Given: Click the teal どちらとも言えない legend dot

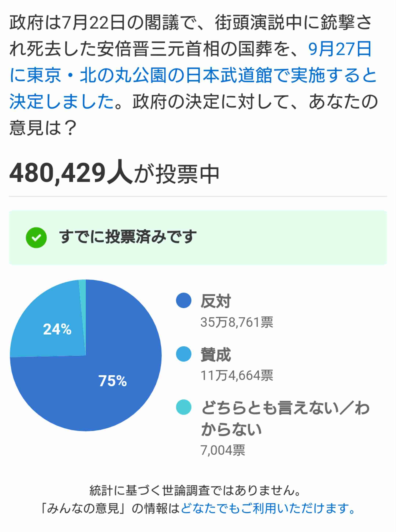Looking at the screenshot, I should click(x=184, y=407).
